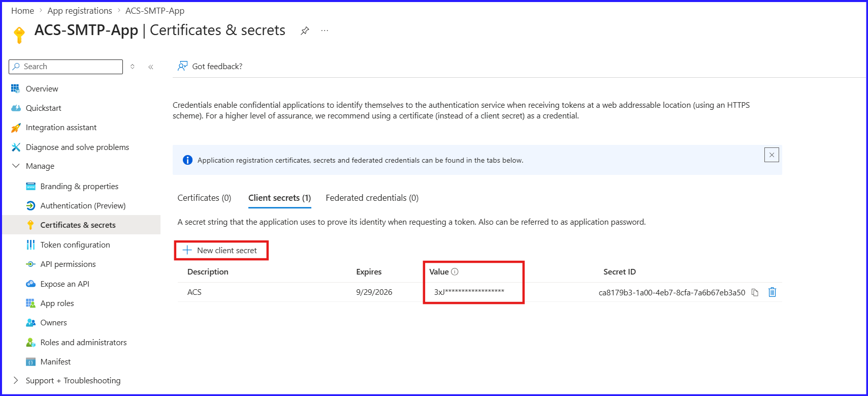Dismiss the information banner

click(x=771, y=155)
